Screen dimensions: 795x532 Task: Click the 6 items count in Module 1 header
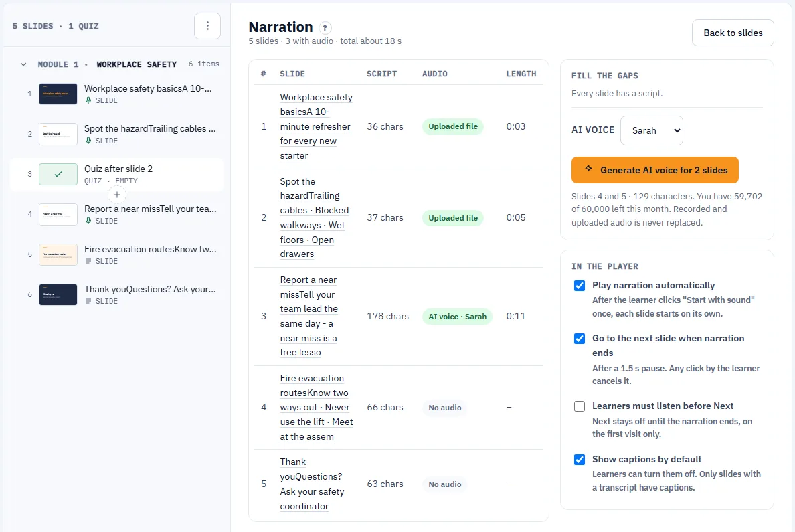pyautogui.click(x=204, y=64)
